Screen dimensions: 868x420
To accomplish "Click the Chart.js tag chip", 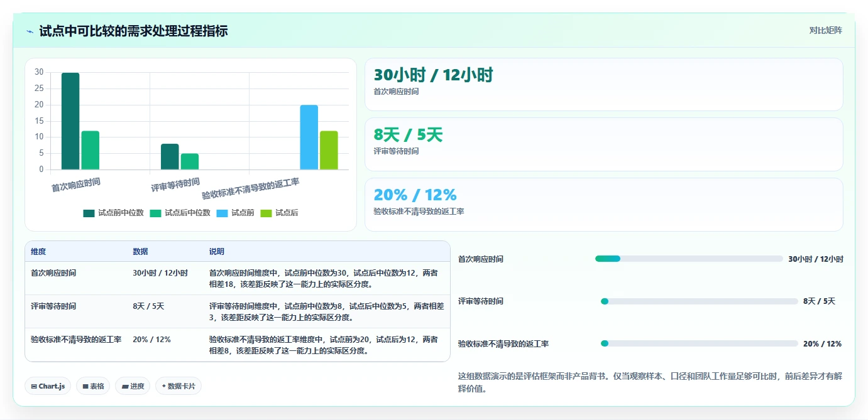I will click(x=48, y=386).
